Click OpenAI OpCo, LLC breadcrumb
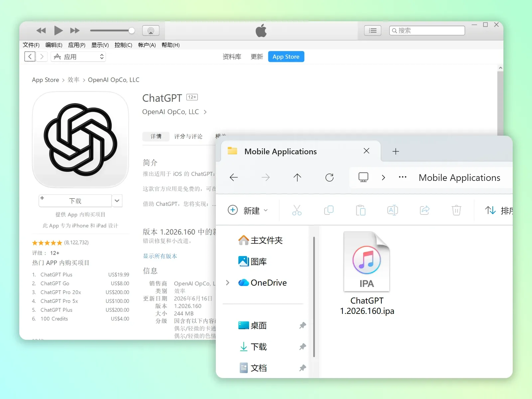The width and height of the screenshot is (532, 399). (x=114, y=80)
